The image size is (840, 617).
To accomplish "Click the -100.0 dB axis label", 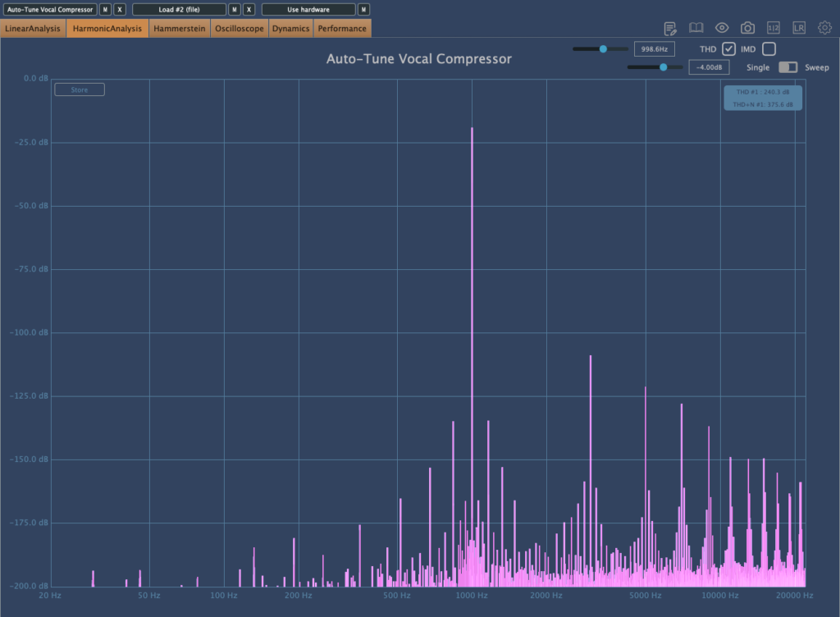I will point(29,332).
